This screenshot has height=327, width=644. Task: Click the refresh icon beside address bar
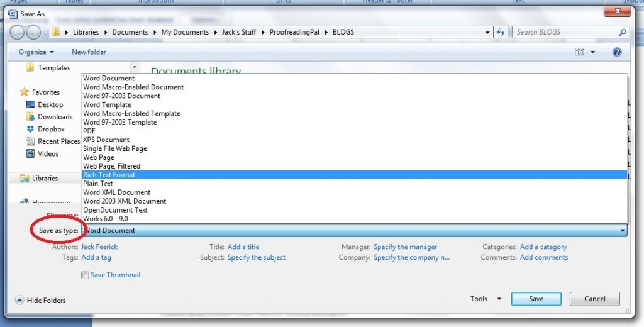click(500, 33)
